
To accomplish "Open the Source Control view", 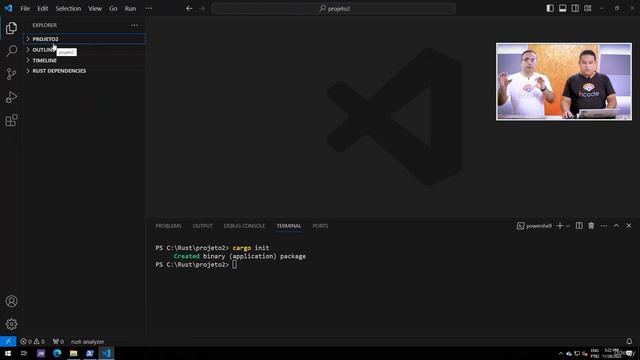I will pyautogui.click(x=11, y=74).
